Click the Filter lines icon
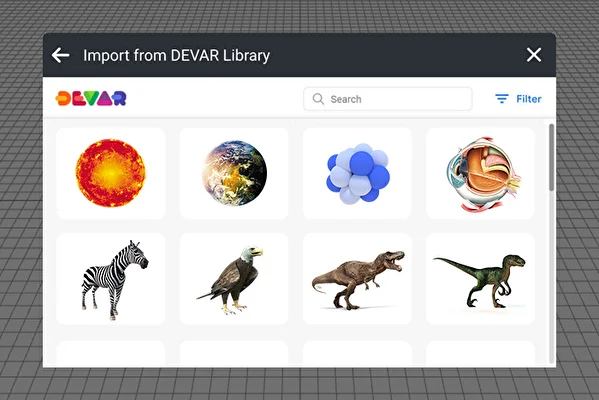599x400 pixels. click(502, 99)
